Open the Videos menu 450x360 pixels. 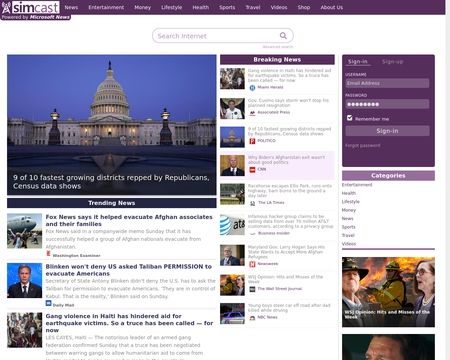coord(279,7)
